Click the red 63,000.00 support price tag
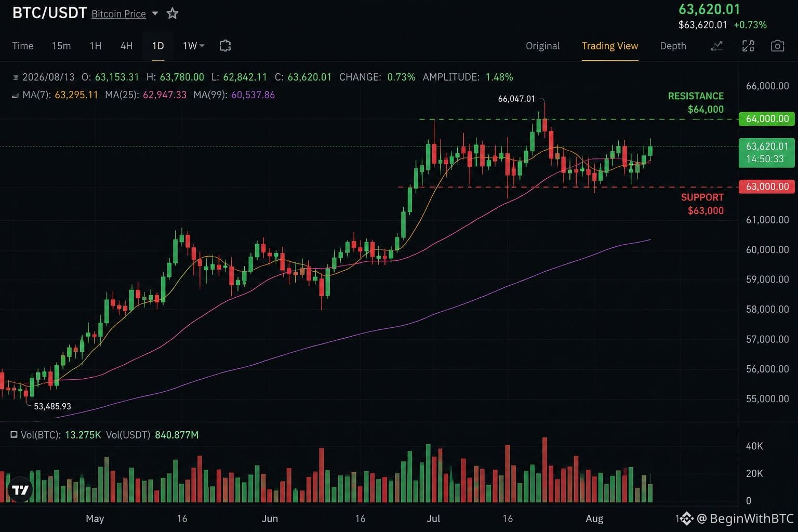 click(x=767, y=187)
